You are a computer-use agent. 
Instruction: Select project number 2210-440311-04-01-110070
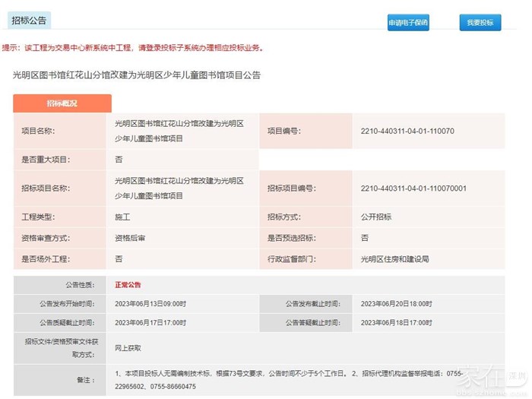(x=407, y=131)
